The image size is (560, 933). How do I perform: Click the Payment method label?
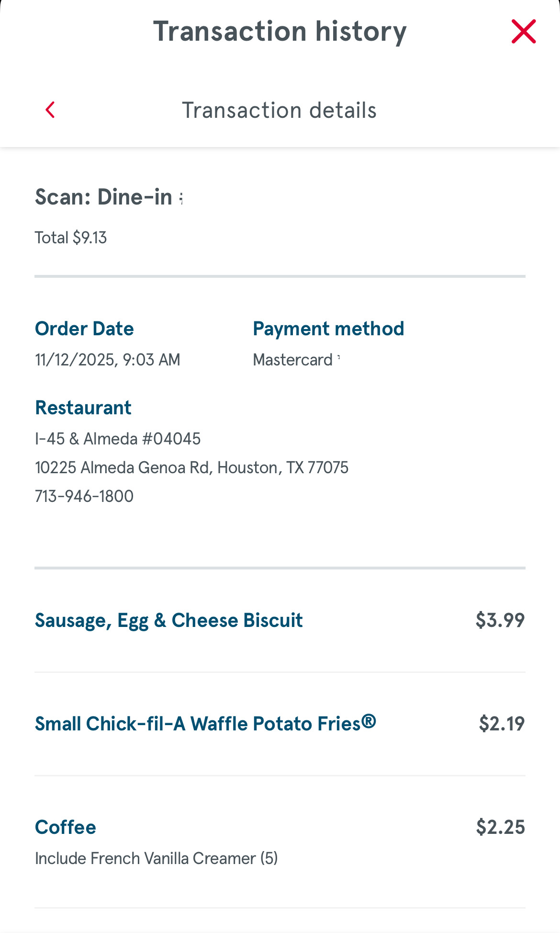click(328, 329)
